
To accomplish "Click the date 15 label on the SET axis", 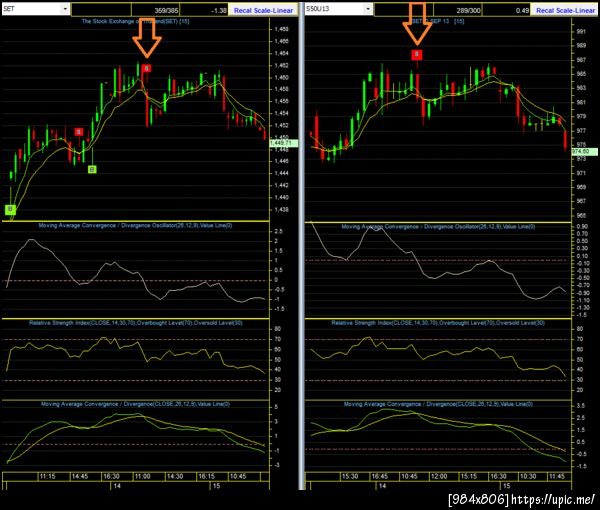I will click(x=216, y=486).
